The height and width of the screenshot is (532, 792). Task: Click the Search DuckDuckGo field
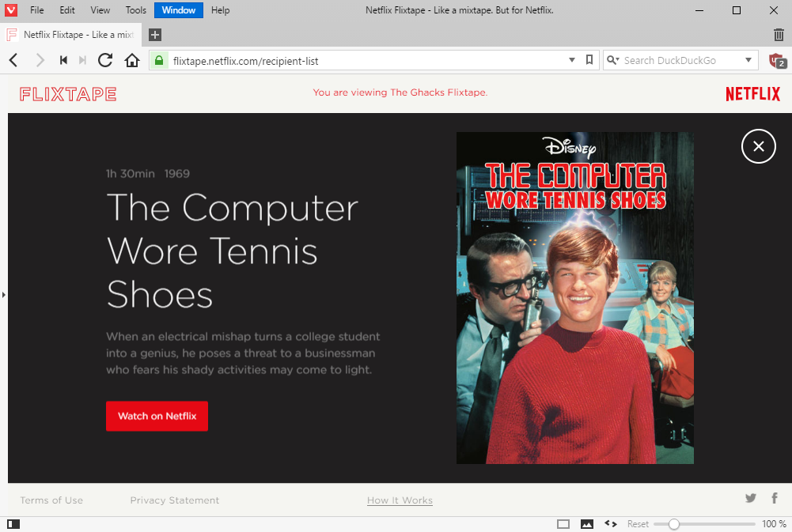click(680, 61)
